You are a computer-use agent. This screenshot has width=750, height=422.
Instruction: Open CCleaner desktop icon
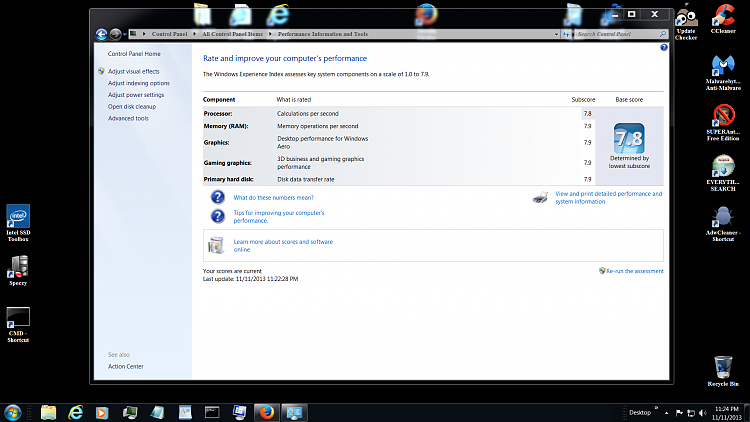click(x=723, y=19)
